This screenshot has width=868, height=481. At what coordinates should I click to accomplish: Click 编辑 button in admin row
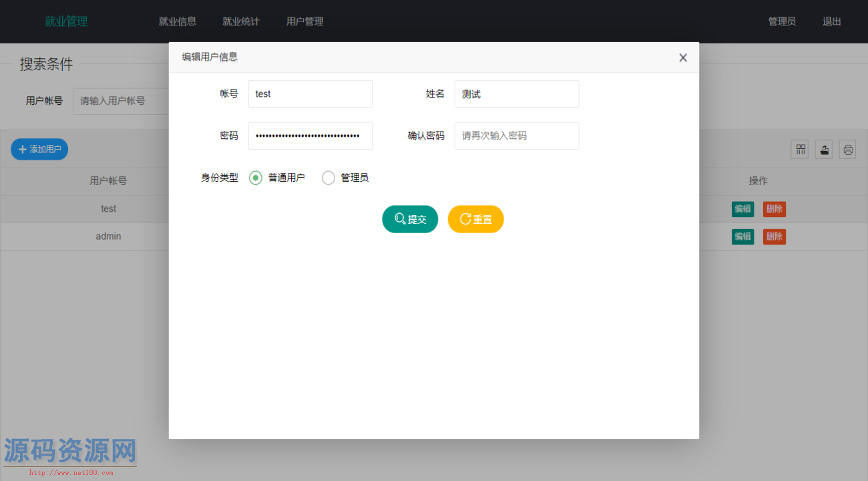pos(743,236)
